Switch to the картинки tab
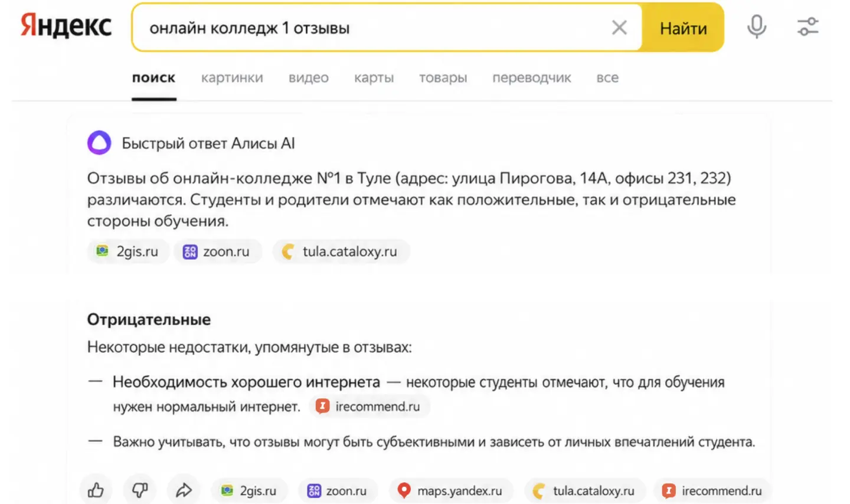850x504 pixels. [x=232, y=78]
